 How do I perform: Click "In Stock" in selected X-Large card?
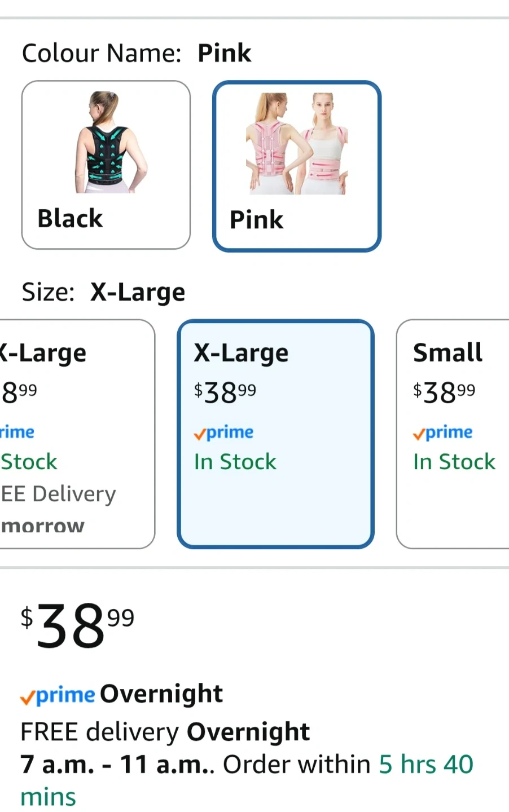click(235, 462)
